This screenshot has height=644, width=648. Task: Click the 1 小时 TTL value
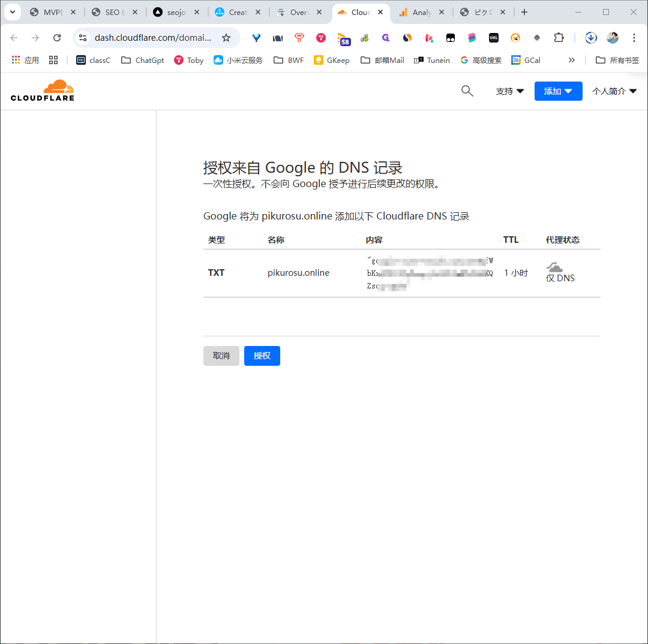tap(516, 273)
